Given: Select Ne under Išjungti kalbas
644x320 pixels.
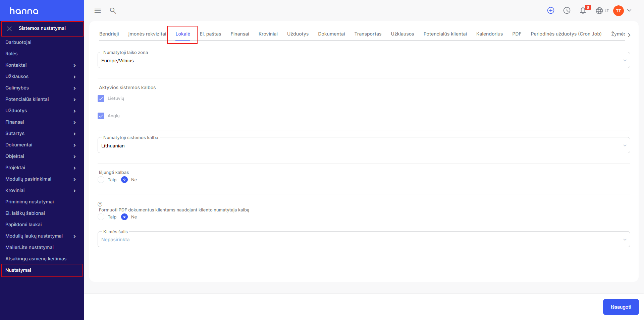Looking at the screenshot, I should coord(124,180).
